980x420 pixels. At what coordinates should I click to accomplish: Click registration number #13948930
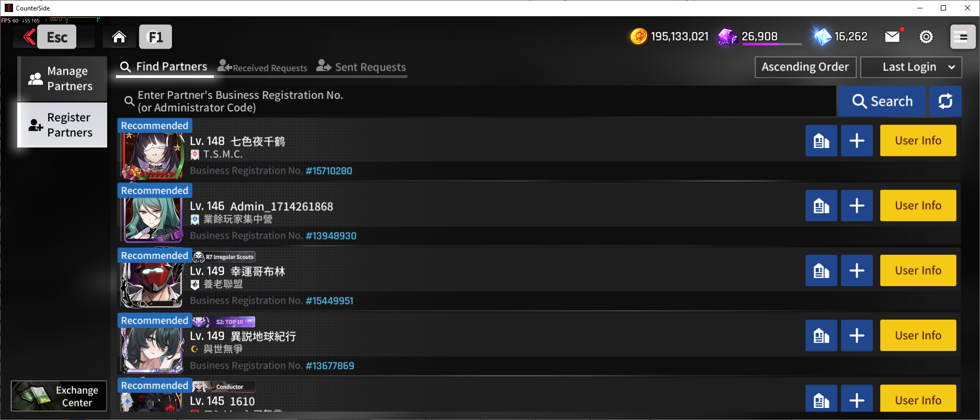[331, 236]
